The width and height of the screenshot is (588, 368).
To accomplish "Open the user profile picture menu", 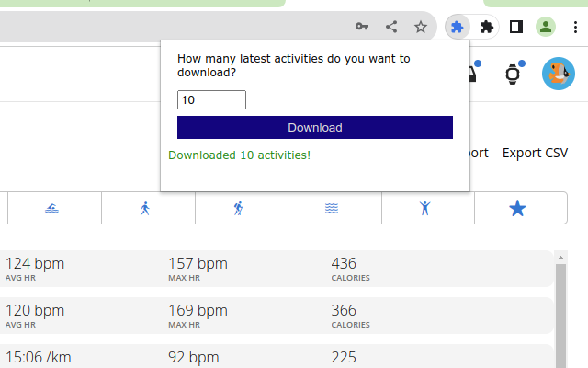I will tap(559, 74).
